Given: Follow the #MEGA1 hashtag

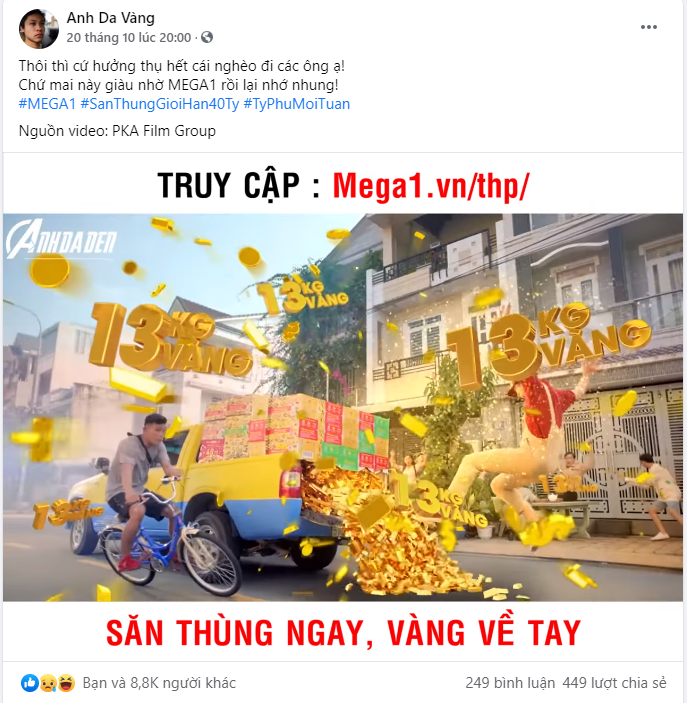Looking at the screenshot, I should [x=47, y=104].
